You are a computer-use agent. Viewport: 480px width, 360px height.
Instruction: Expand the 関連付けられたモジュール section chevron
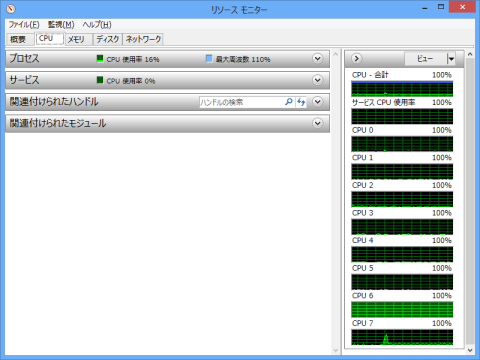[x=318, y=123]
